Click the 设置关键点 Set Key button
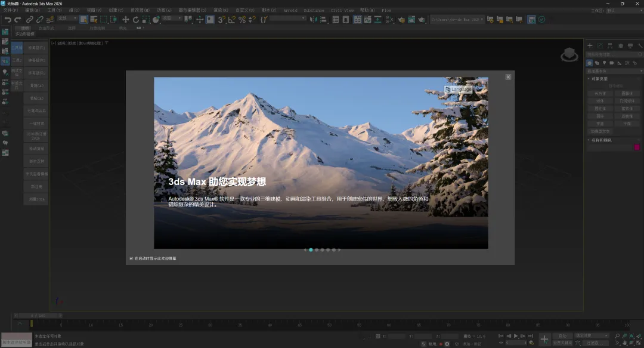644x348 pixels. (563, 343)
